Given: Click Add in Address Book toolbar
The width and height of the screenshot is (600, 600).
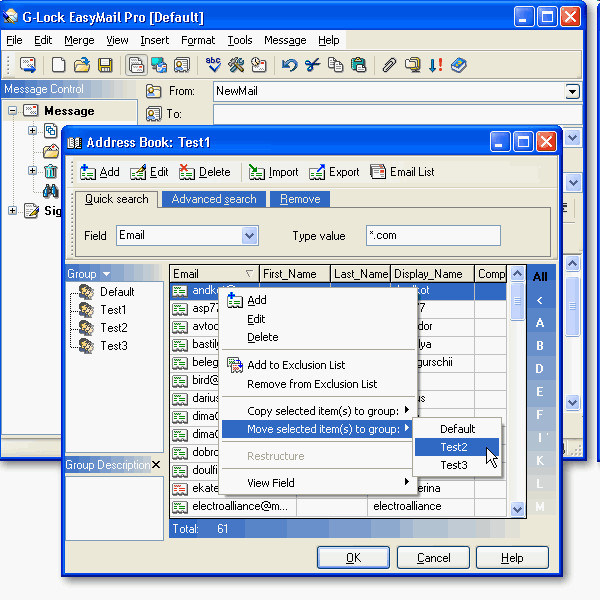Looking at the screenshot, I should [x=100, y=172].
